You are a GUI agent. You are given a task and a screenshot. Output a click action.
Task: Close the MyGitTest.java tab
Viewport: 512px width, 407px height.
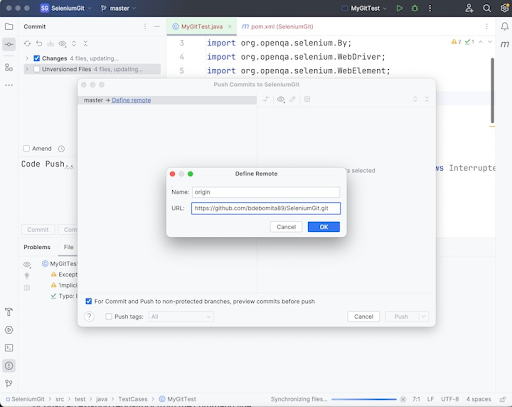[x=230, y=27]
